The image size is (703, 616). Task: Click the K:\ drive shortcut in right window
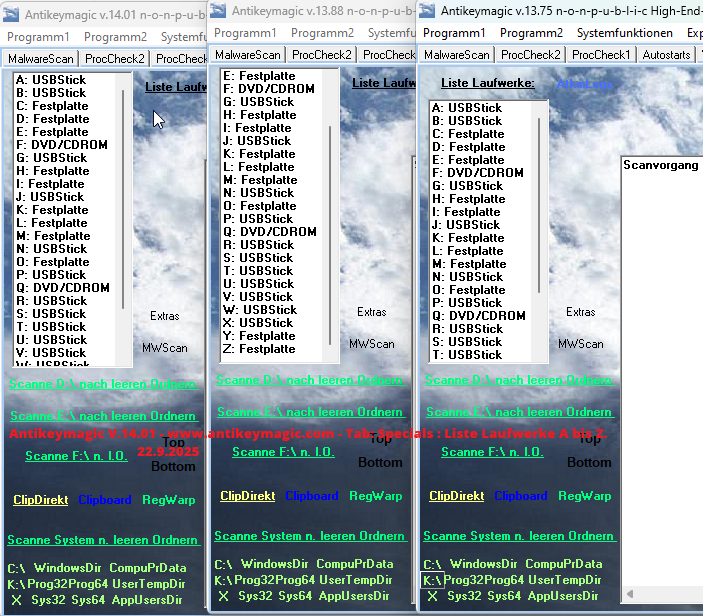[432, 580]
